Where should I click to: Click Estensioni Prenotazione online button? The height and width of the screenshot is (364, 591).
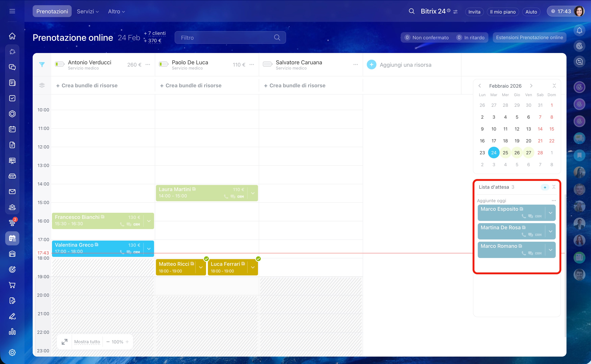tap(529, 38)
